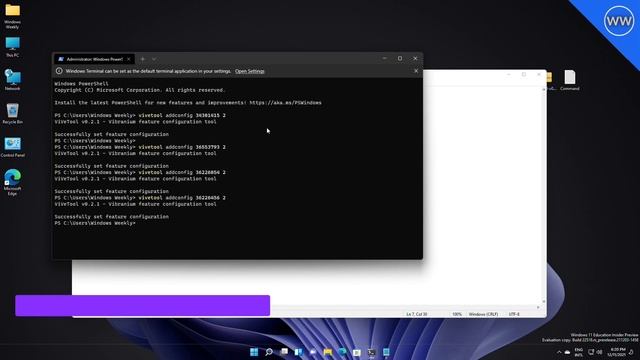Click the Notepad vertical scrollbar
The width and height of the screenshot is (640, 360).
point(543,195)
